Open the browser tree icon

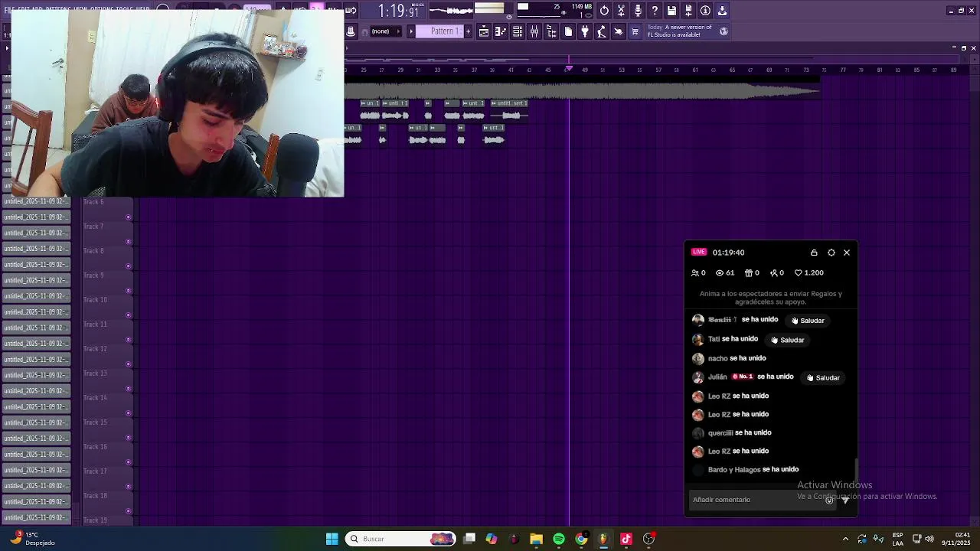pyautogui.click(x=551, y=31)
